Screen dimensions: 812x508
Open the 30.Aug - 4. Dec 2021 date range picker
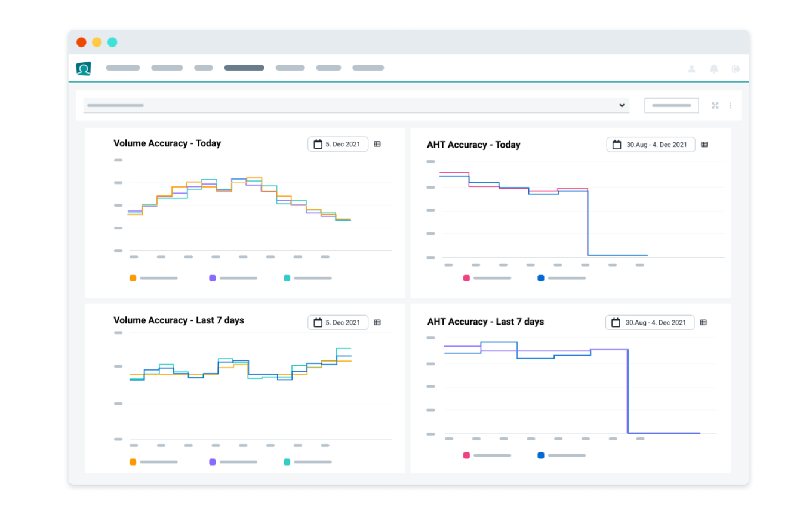click(x=651, y=144)
